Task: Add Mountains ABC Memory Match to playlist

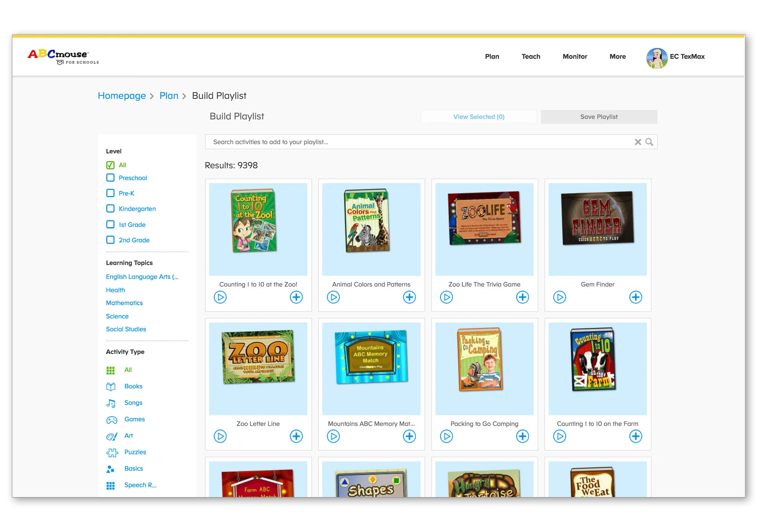Action: click(x=409, y=436)
